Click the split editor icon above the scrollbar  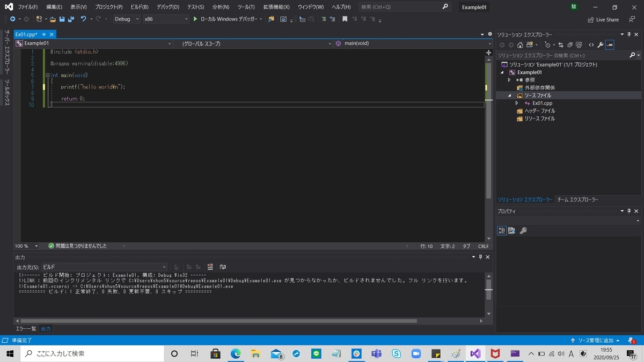coord(488,53)
